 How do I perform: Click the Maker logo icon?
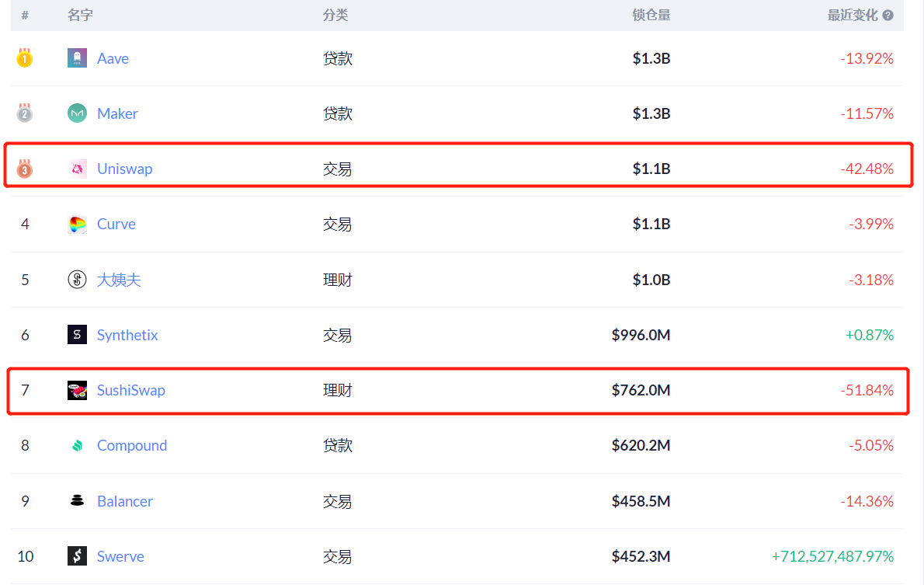click(77, 113)
